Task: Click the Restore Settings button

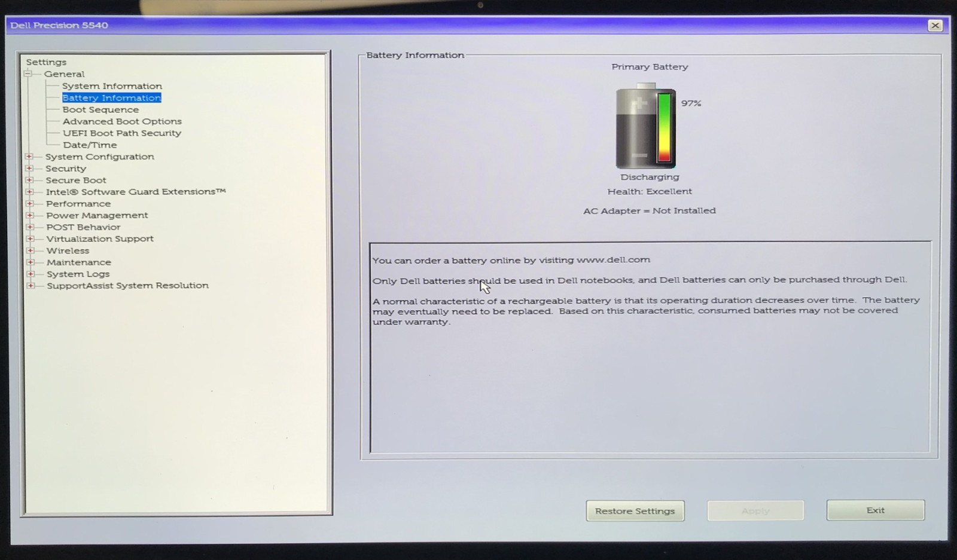Action: (635, 511)
